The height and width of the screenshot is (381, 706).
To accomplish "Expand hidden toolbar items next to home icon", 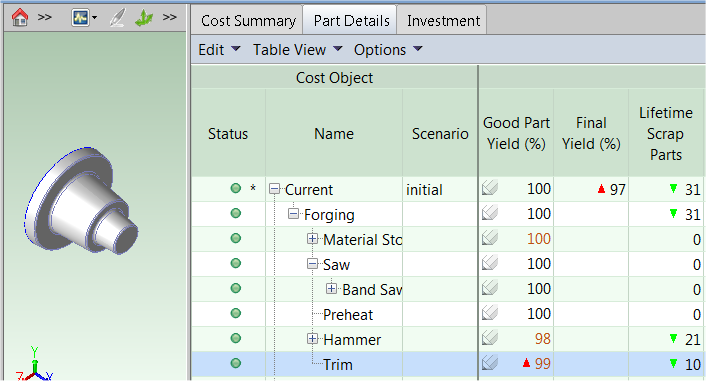I will [44, 18].
